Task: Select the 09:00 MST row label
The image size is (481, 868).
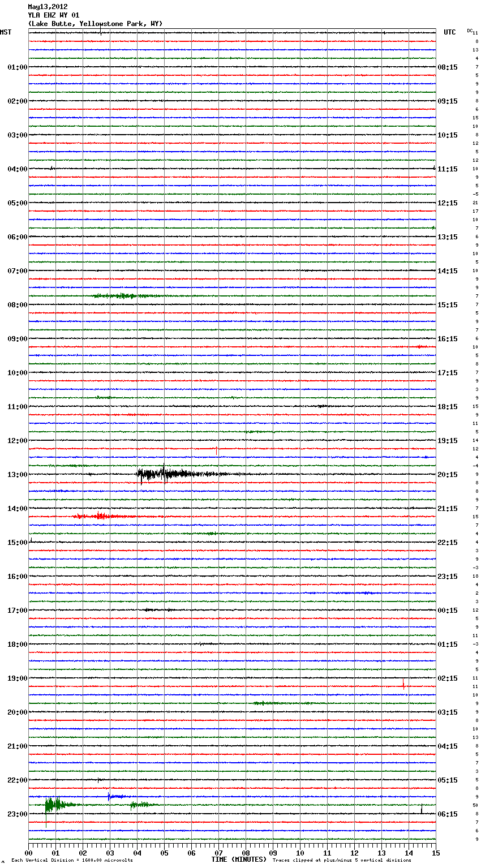Action: point(18,339)
